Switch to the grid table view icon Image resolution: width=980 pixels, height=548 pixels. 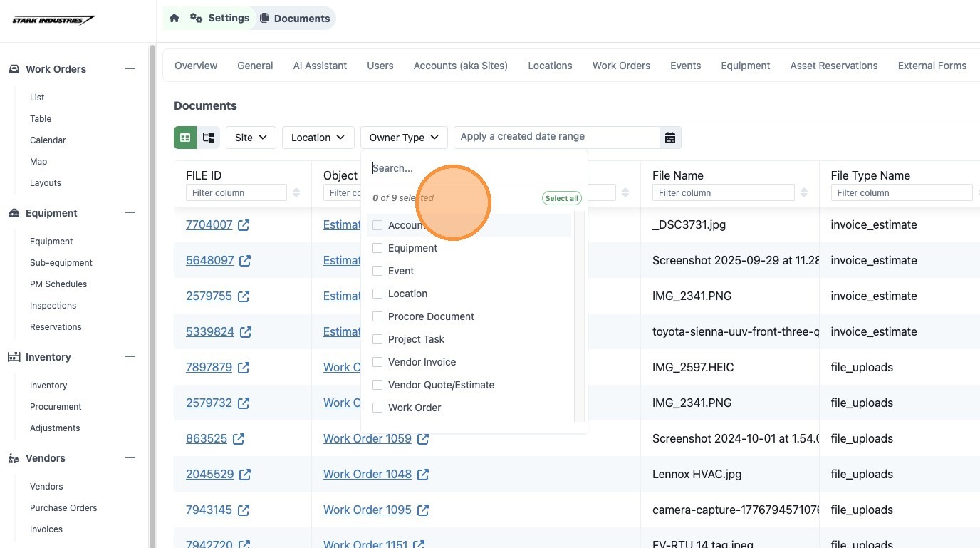tap(185, 138)
